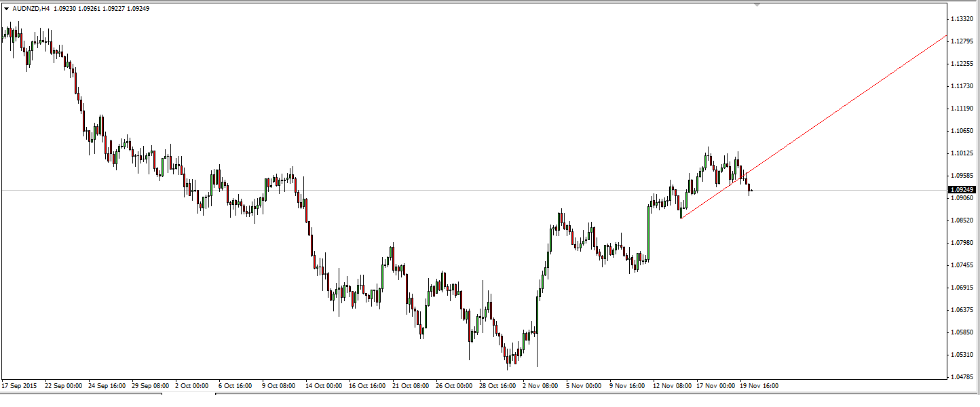The height and width of the screenshot is (407, 980).
Task: Click the AUDNZD,H4 chart title text
Action: coord(31,9)
